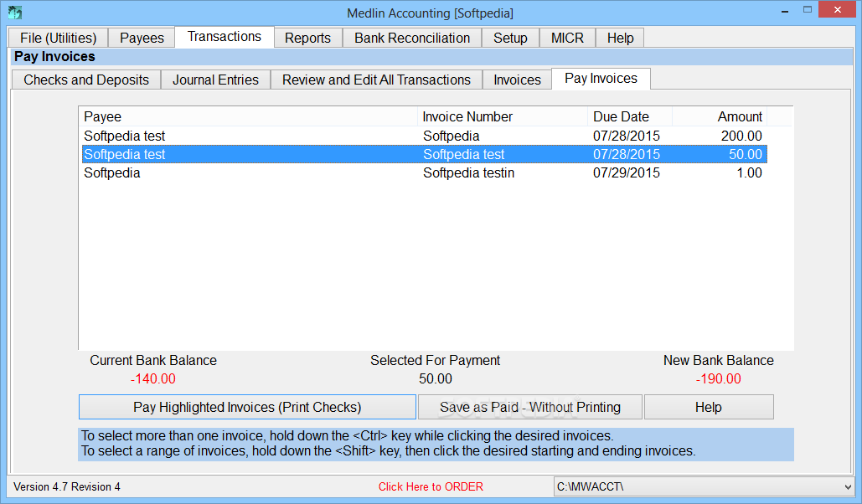The image size is (862, 504).
Task: Click Version 4.7 Revision 4 status text
Action: pyautogui.click(x=66, y=487)
